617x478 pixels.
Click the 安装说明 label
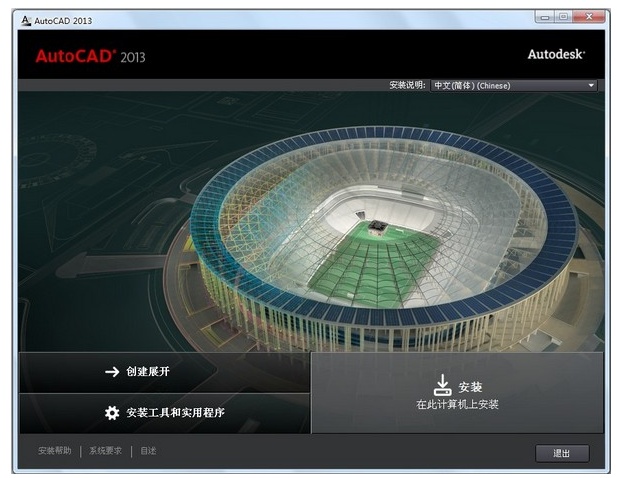(x=407, y=85)
